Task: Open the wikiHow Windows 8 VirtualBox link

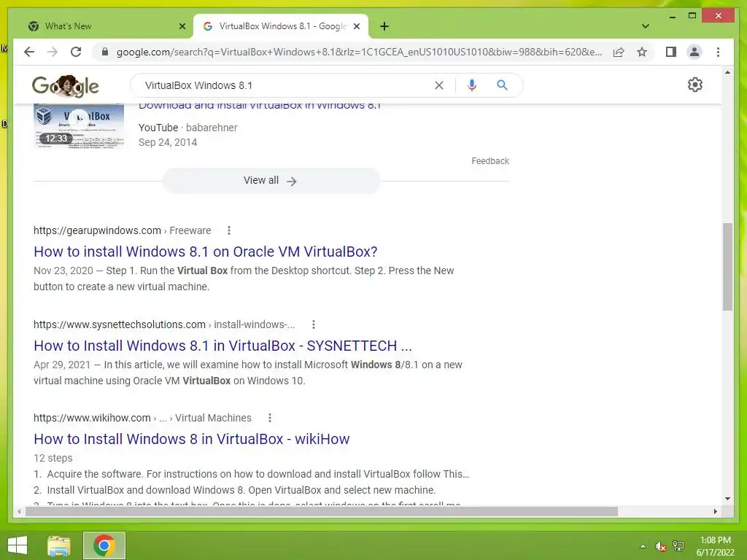Action: (192, 438)
